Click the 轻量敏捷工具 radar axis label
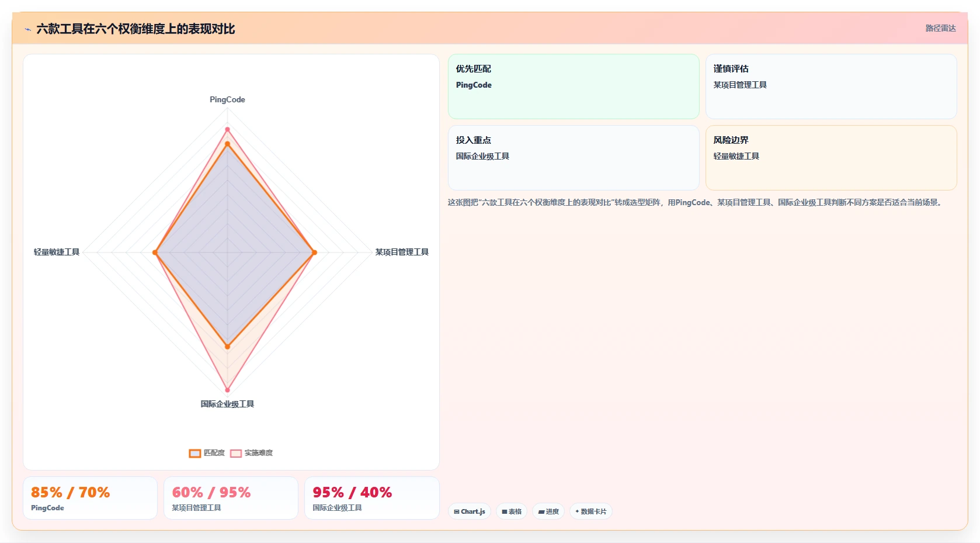 click(57, 252)
